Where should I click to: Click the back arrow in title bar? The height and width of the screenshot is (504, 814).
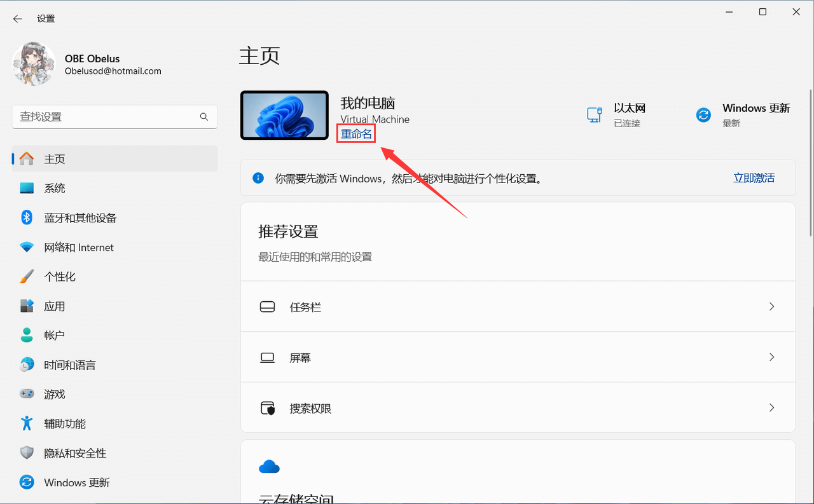click(x=17, y=19)
